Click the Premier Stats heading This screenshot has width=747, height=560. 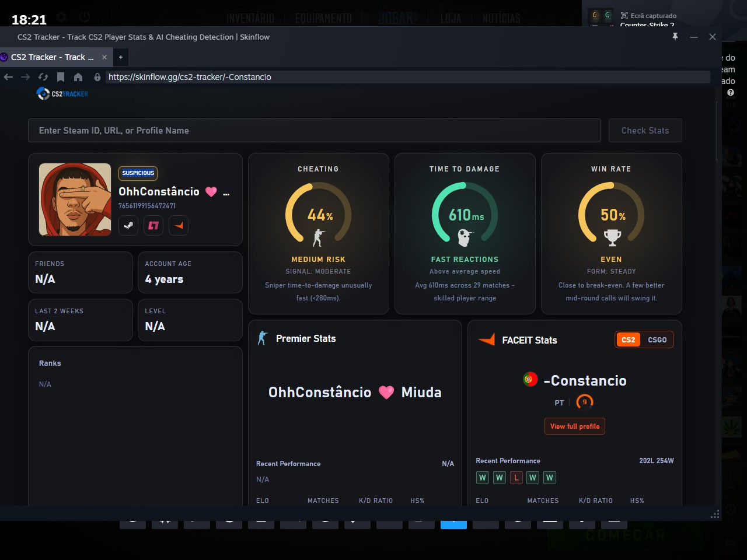click(x=306, y=339)
